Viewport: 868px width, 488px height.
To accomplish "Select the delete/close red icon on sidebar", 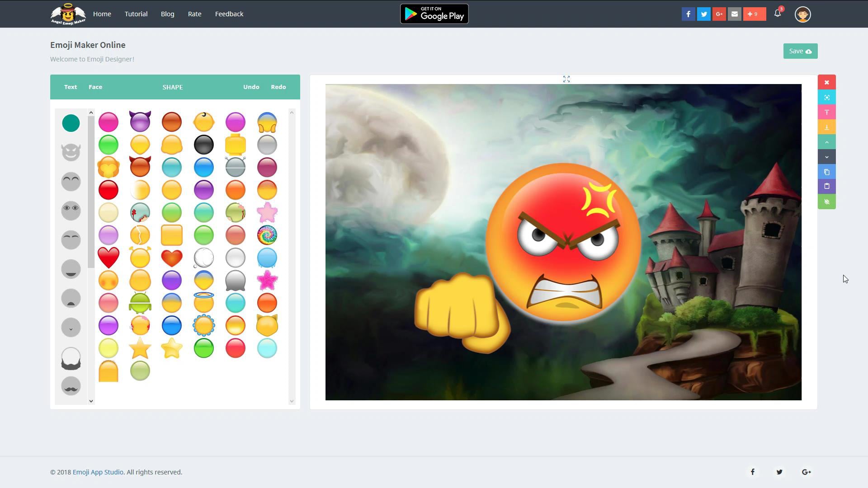I will [x=827, y=82].
